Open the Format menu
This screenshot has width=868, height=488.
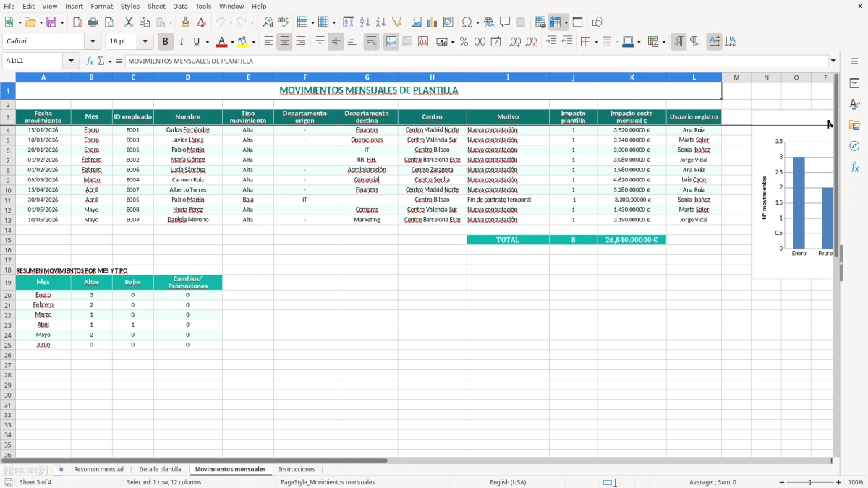[101, 6]
